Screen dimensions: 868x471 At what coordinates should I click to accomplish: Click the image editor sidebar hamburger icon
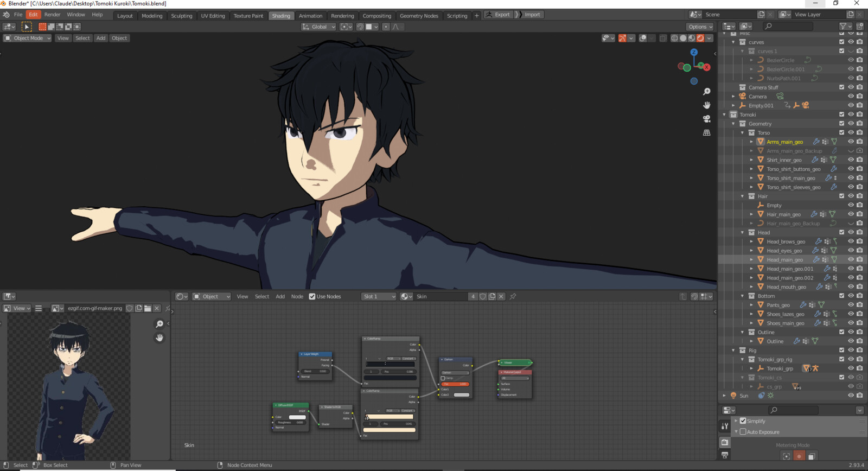[39, 308]
